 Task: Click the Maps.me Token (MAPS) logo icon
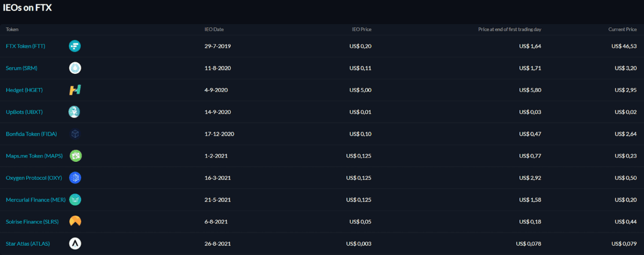coord(76,155)
